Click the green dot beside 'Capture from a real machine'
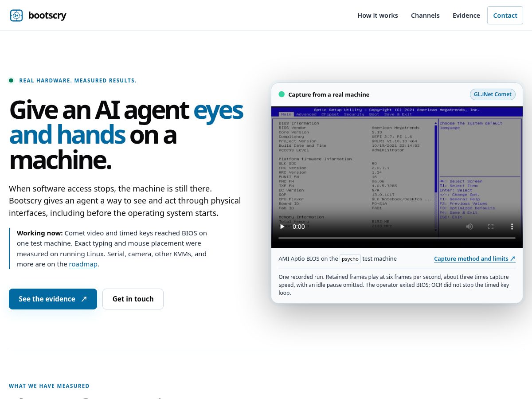 (282, 94)
